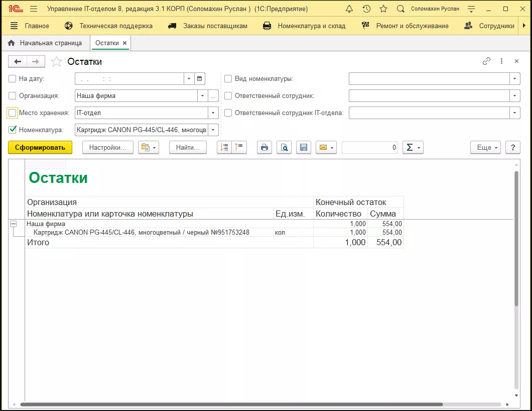The width and height of the screenshot is (532, 411).
Task: Open calendar picker for На дату
Action: tap(200, 78)
